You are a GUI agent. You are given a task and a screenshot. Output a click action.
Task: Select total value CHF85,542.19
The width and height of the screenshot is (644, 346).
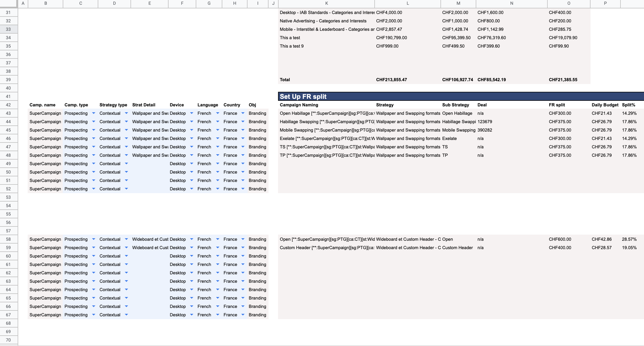coord(512,80)
